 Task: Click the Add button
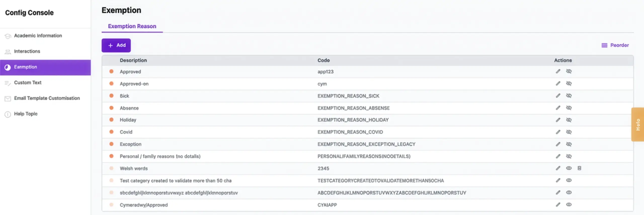116,45
